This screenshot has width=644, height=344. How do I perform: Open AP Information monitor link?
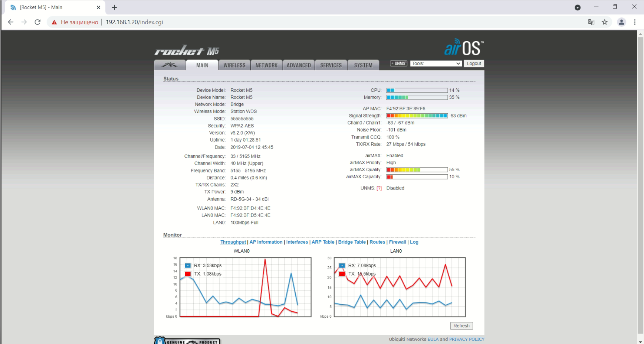266,242
